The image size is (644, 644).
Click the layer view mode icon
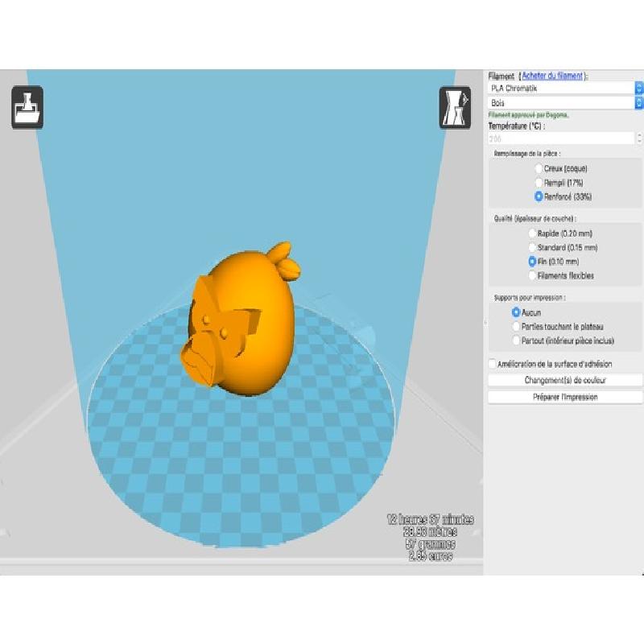(x=455, y=108)
